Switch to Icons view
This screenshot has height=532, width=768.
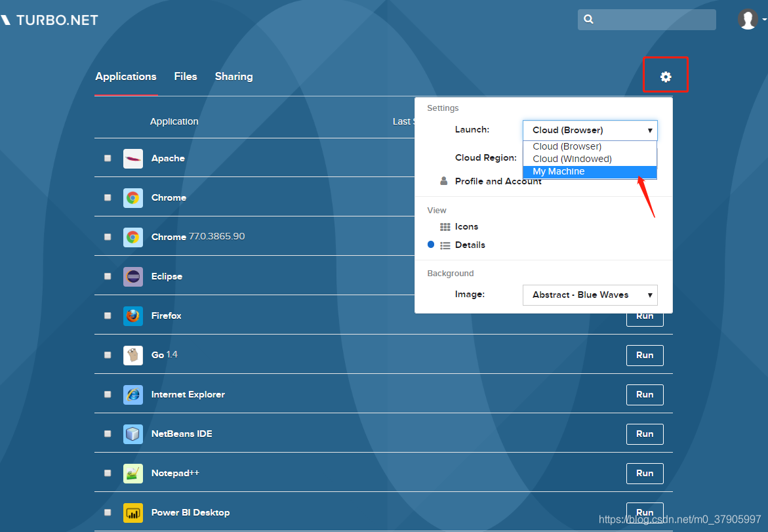(x=466, y=227)
